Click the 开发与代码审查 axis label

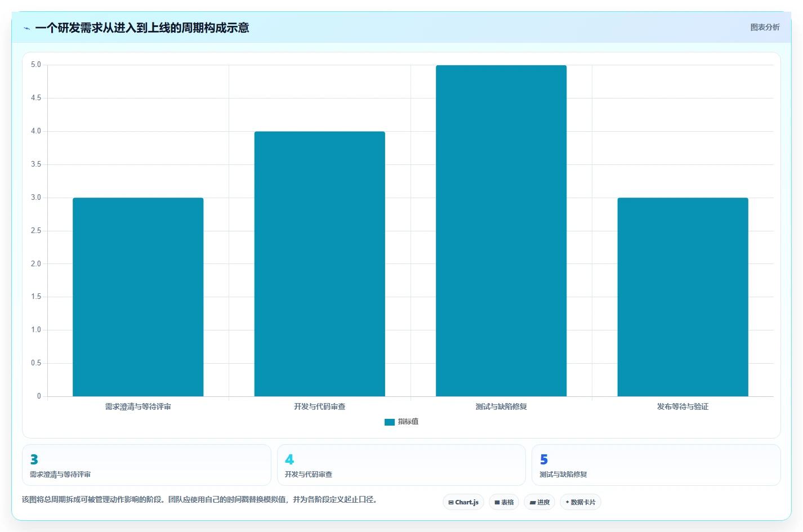(319, 406)
